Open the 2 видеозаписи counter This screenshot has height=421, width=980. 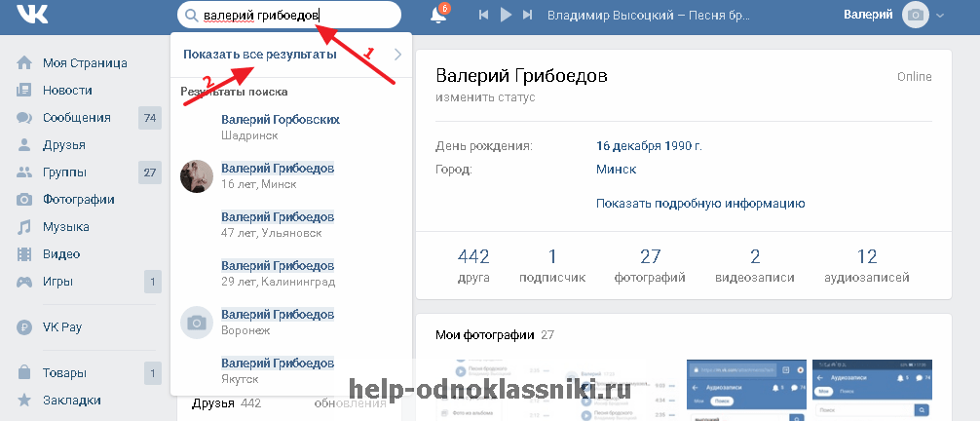755,266
